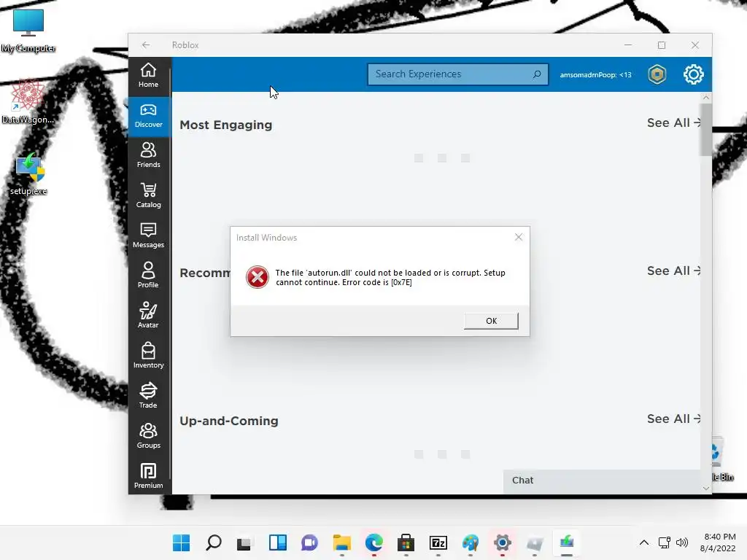The image size is (747, 560).
Task: Open the Home section in Roblox sidebar
Action: 148,76
